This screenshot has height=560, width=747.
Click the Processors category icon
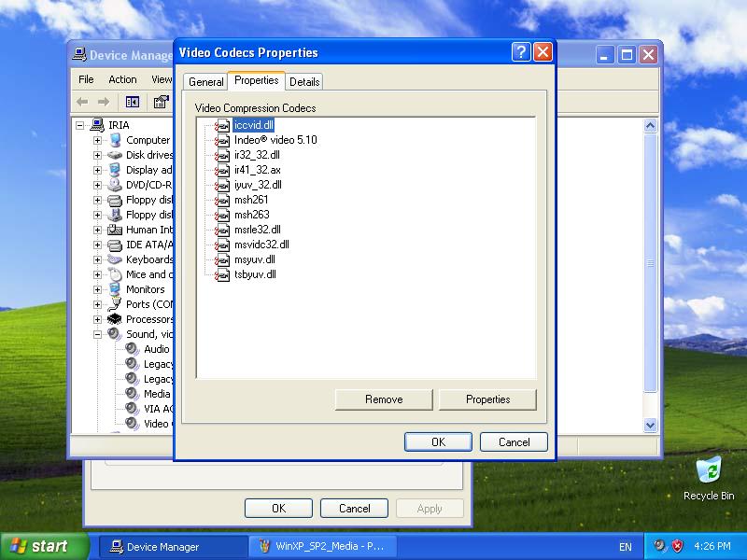click(115, 319)
